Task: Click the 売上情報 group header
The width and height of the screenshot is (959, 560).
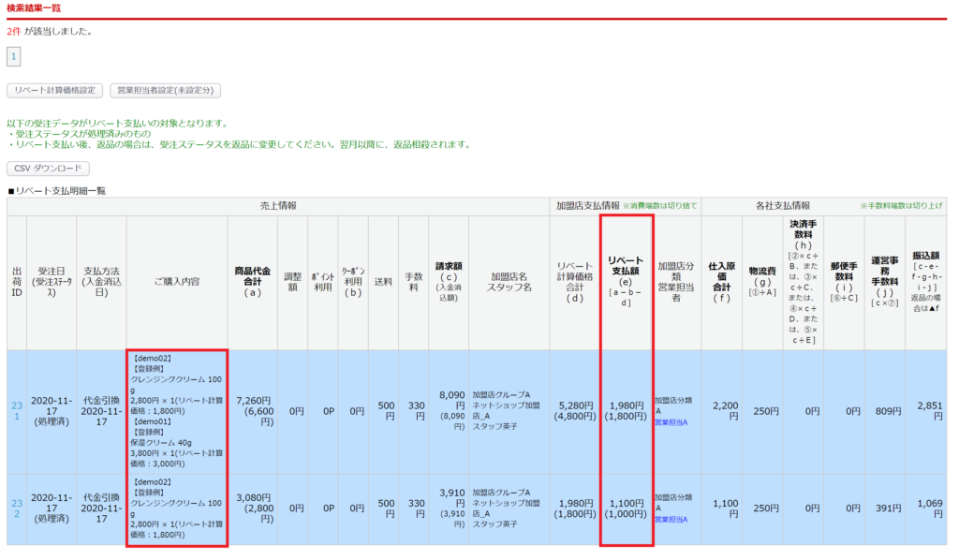Action: (277, 206)
